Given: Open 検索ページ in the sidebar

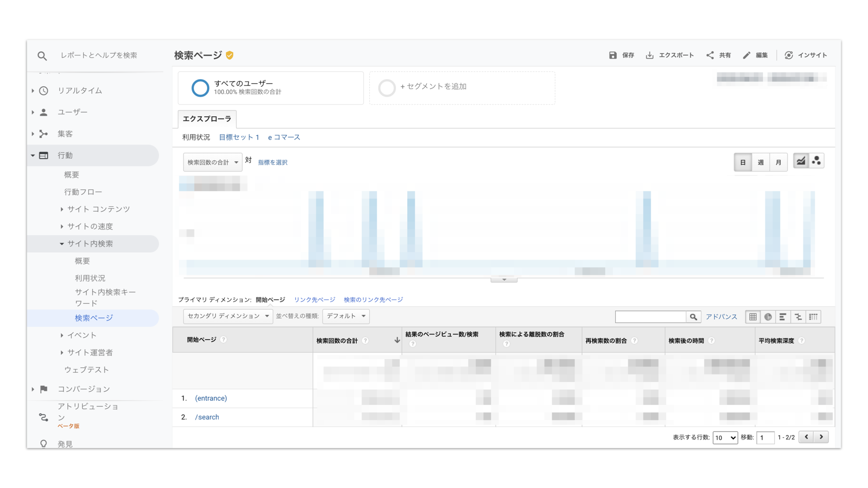Looking at the screenshot, I should pos(94,318).
